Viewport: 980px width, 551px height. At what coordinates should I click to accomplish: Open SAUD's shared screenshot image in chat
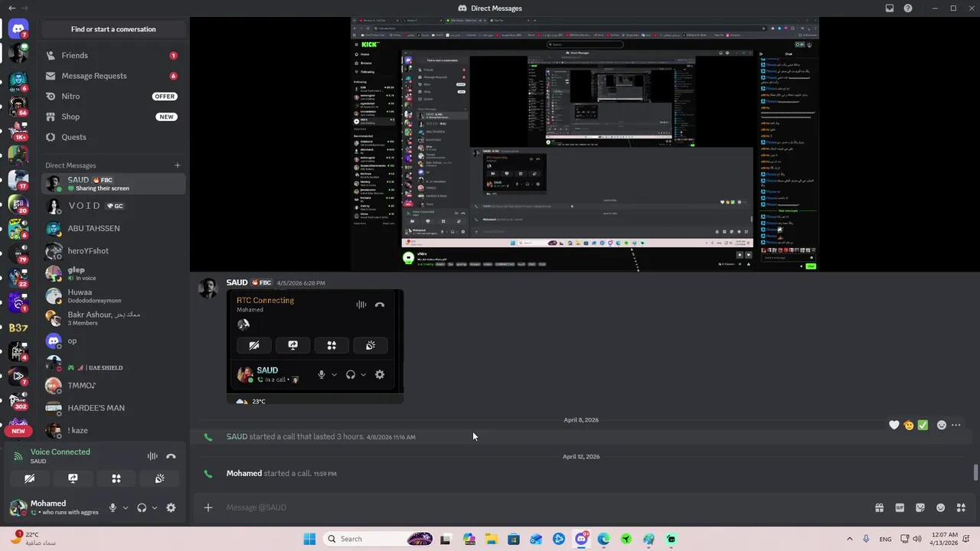(315, 347)
